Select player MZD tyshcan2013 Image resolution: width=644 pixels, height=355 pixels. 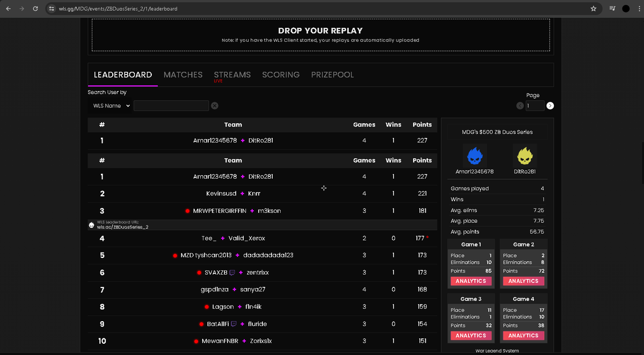pyautogui.click(x=206, y=255)
